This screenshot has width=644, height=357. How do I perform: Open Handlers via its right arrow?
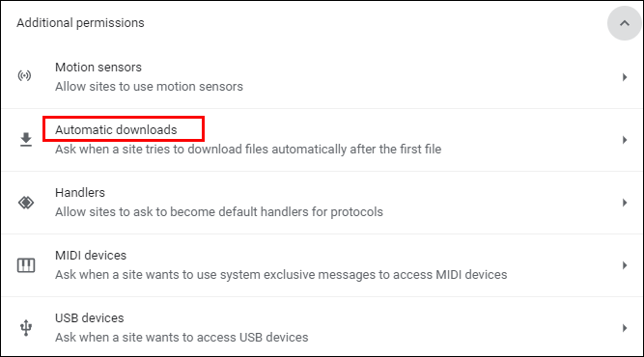click(x=625, y=203)
